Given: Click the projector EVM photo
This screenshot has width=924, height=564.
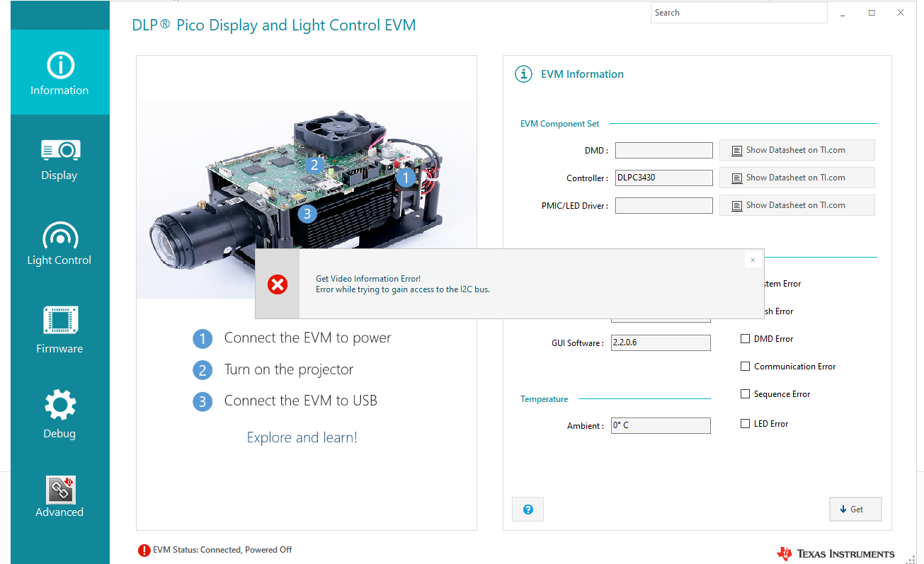Looking at the screenshot, I should click(x=306, y=199).
